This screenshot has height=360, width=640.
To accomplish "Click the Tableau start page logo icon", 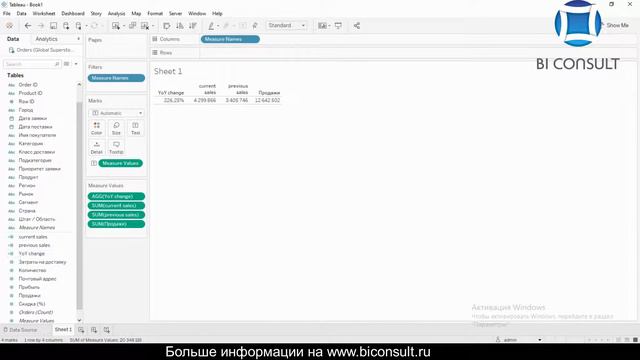I will [x=9, y=26].
